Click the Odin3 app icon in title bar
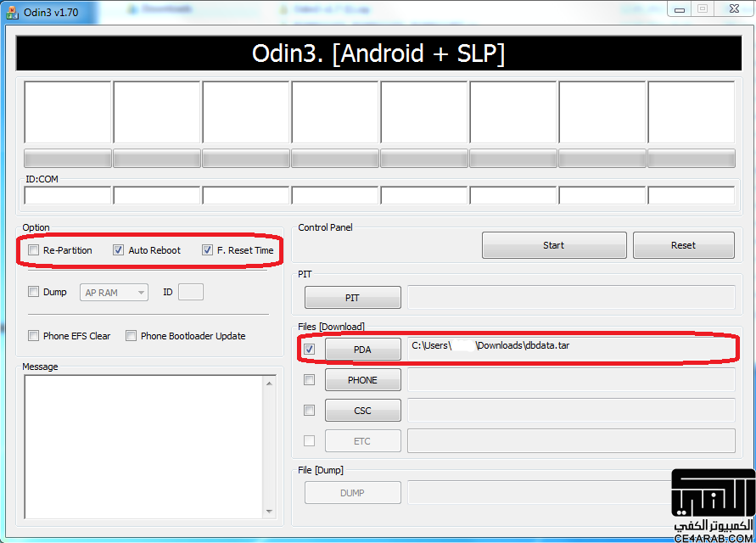 tap(12, 13)
